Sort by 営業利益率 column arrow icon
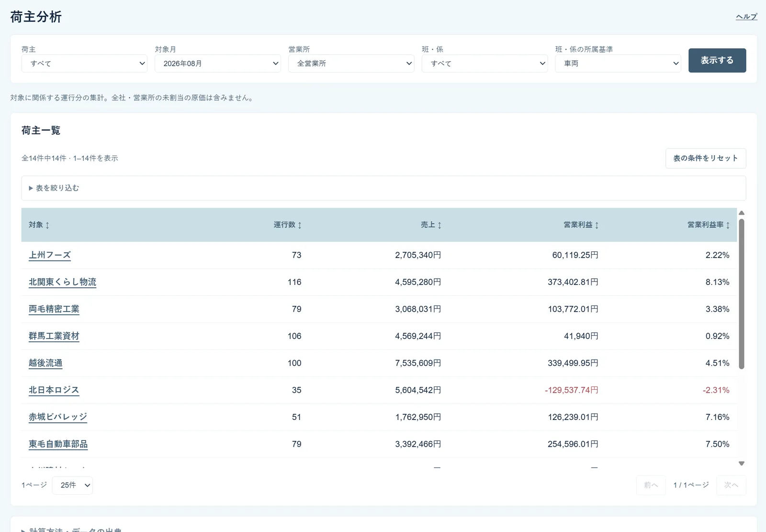 click(728, 225)
